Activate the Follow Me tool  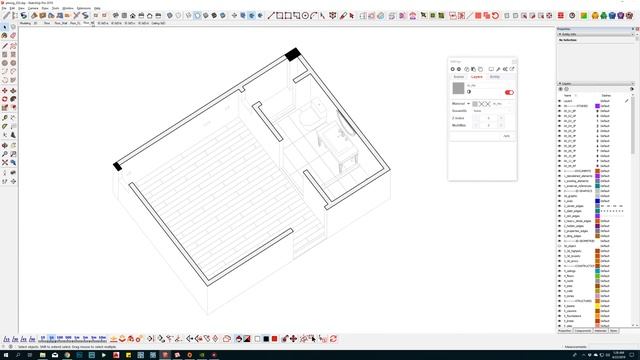click(x=13, y=99)
